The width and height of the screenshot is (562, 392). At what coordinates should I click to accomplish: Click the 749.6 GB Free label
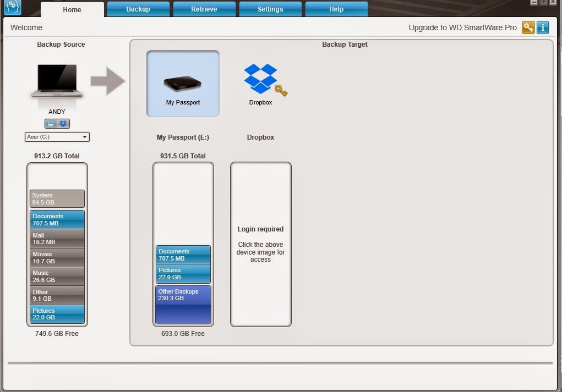coord(57,333)
